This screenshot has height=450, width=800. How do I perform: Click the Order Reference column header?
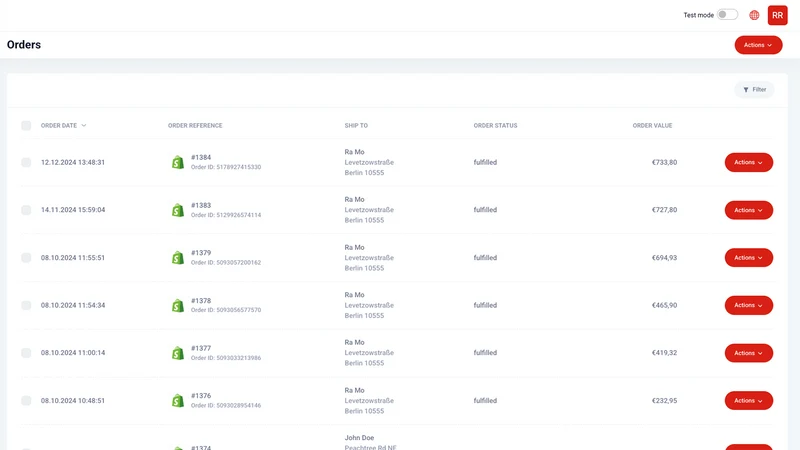click(195, 126)
